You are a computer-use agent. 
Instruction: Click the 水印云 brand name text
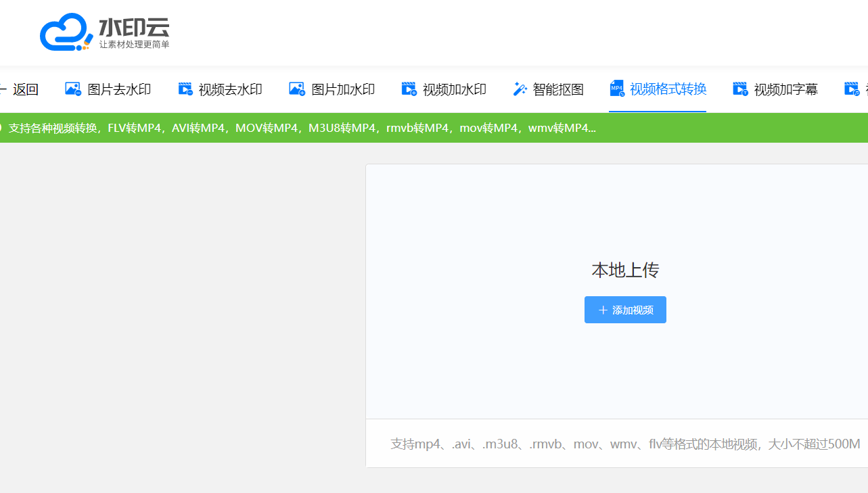134,26
